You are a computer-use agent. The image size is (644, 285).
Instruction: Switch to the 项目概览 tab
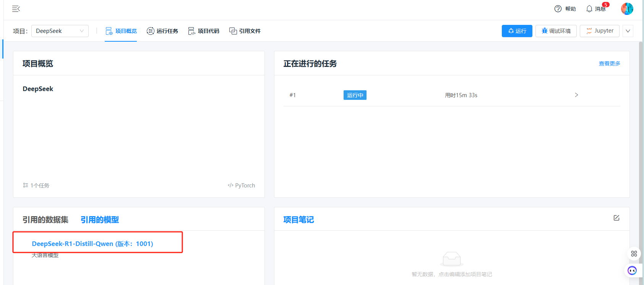pos(121,31)
